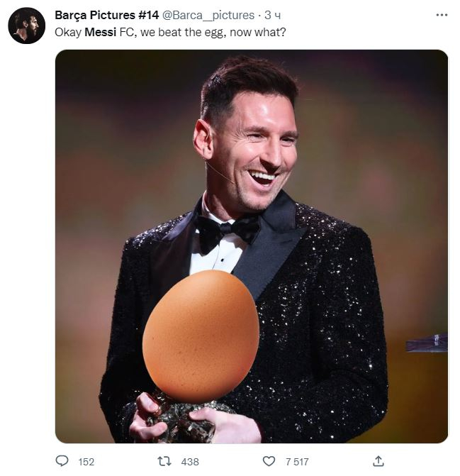
Task: Click the reply speech bubble icon
Action: point(62,461)
